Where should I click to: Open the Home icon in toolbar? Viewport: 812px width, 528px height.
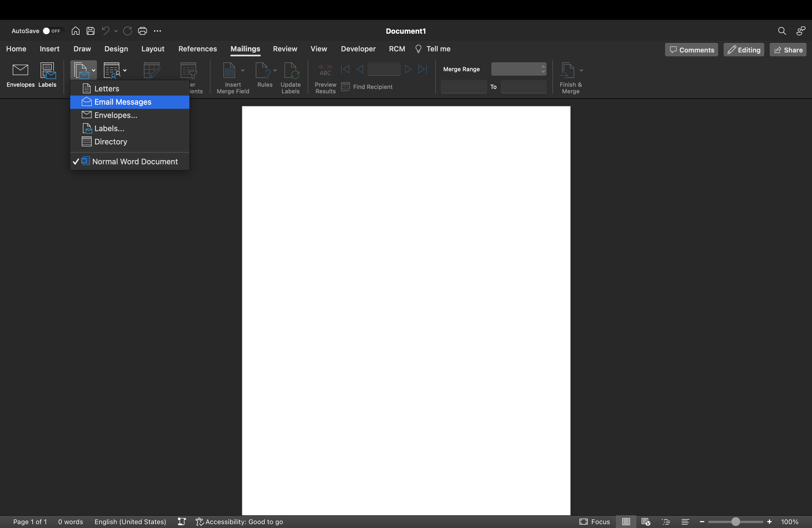[x=75, y=31]
